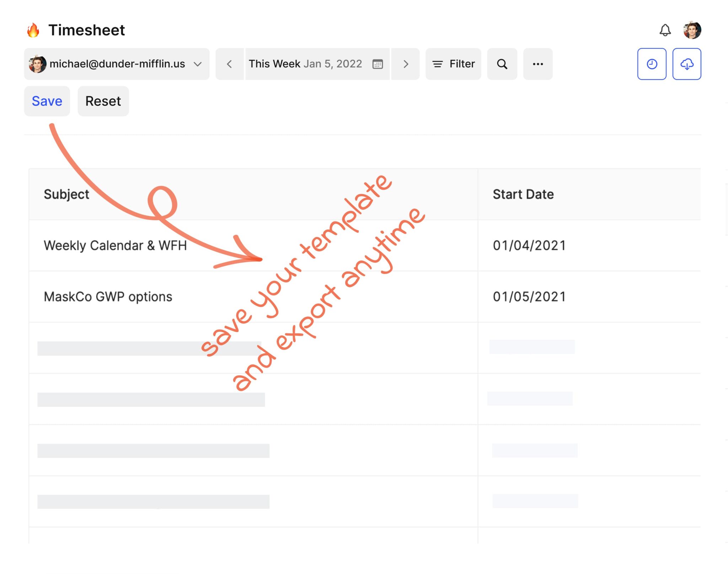The image size is (728, 574).
Task: Navigate to the previous week with left chevron
Action: point(229,64)
